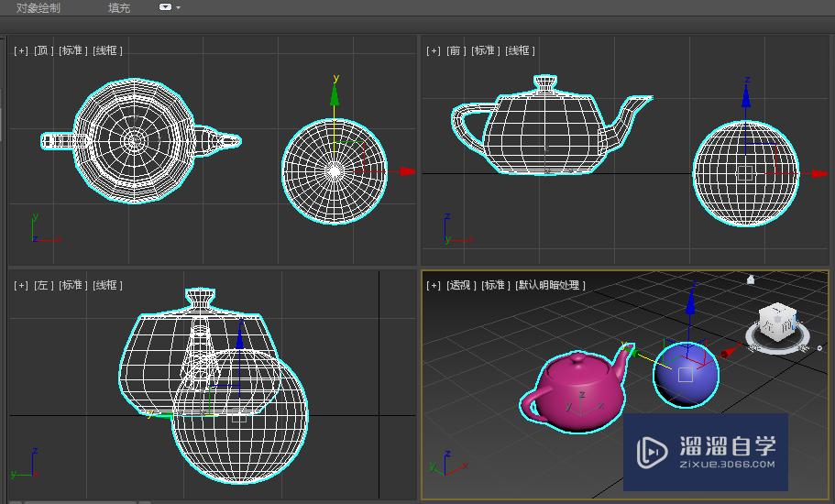This screenshot has height=504, width=835.
Task: Click the ribbon display toggle icon
Action: tap(166, 7)
